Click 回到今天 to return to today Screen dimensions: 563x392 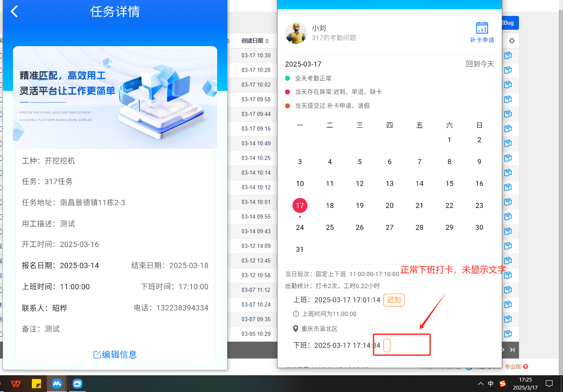click(480, 64)
